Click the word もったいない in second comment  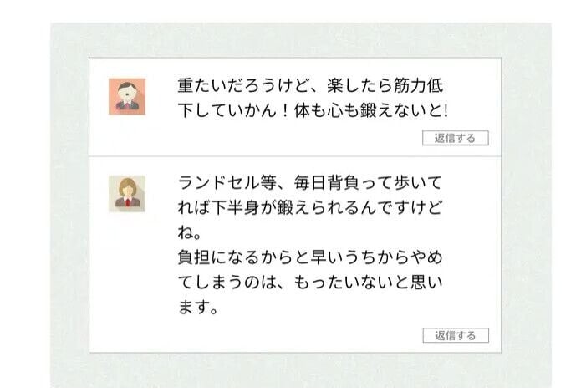click(x=339, y=283)
